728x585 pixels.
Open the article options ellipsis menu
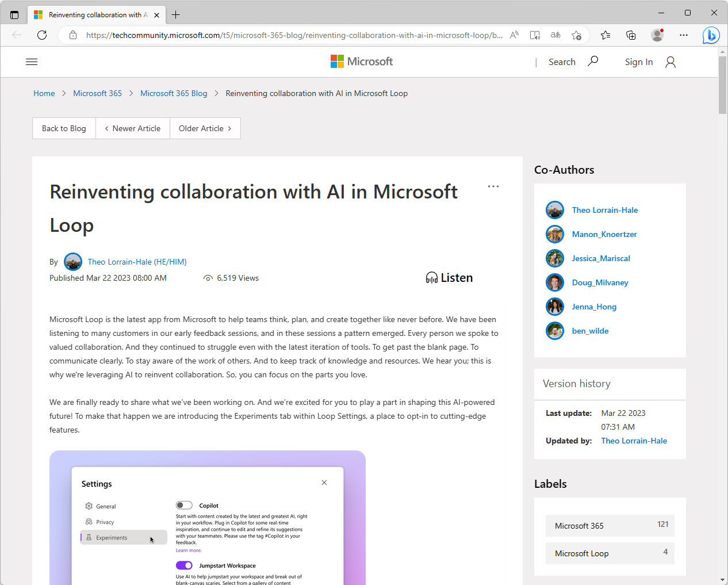493,186
